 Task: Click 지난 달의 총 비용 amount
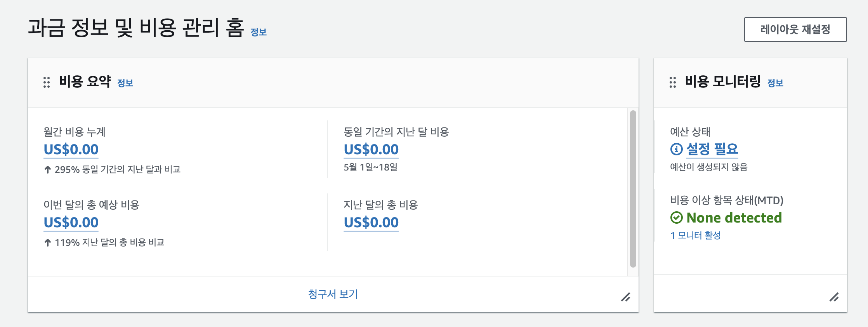tap(371, 223)
